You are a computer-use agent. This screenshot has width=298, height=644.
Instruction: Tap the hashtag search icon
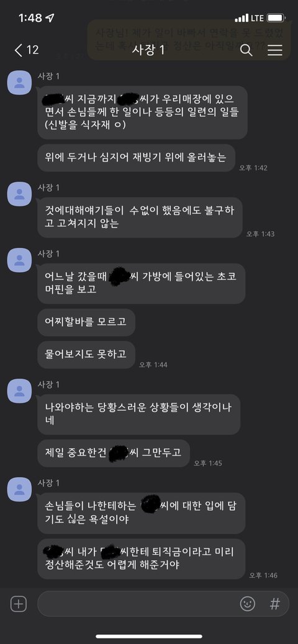pos(274,604)
